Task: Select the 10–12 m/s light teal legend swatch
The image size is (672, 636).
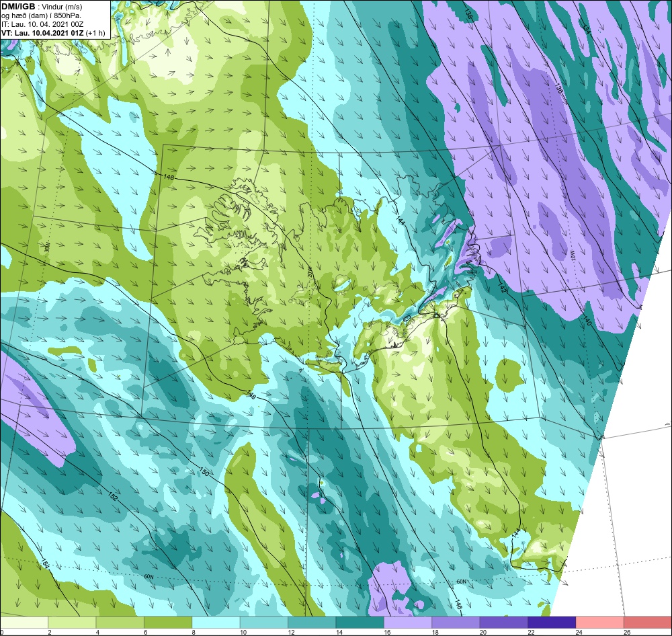Action: 264,621
